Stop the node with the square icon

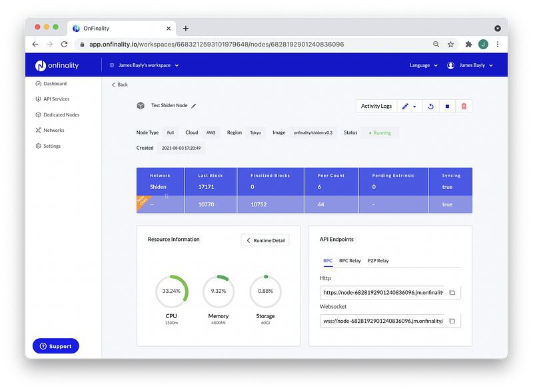coord(447,106)
